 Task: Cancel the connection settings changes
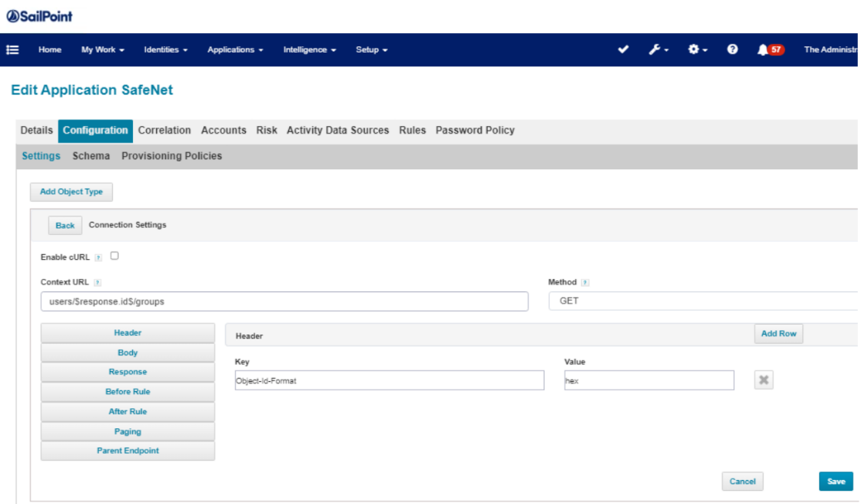point(743,482)
